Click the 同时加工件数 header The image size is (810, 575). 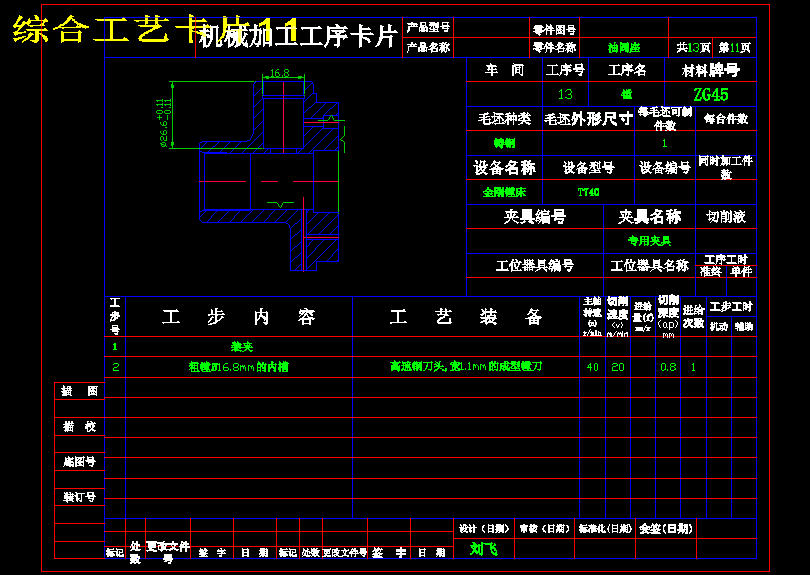point(726,167)
